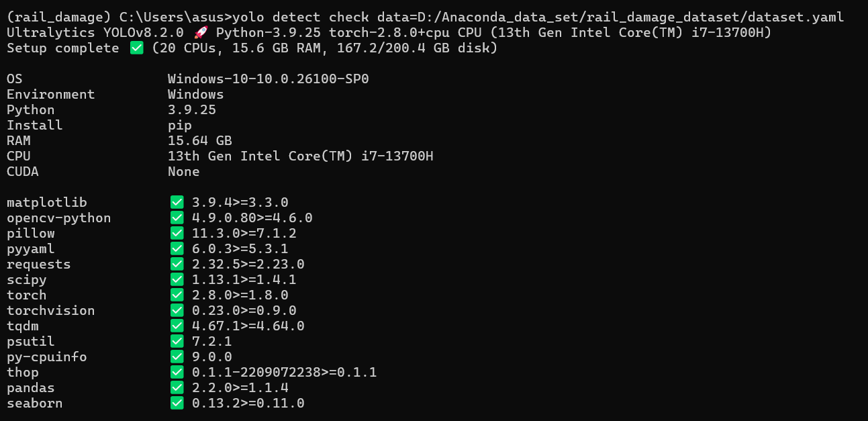
Task: Click the green checkmark beside matplotlib
Action: (177, 202)
